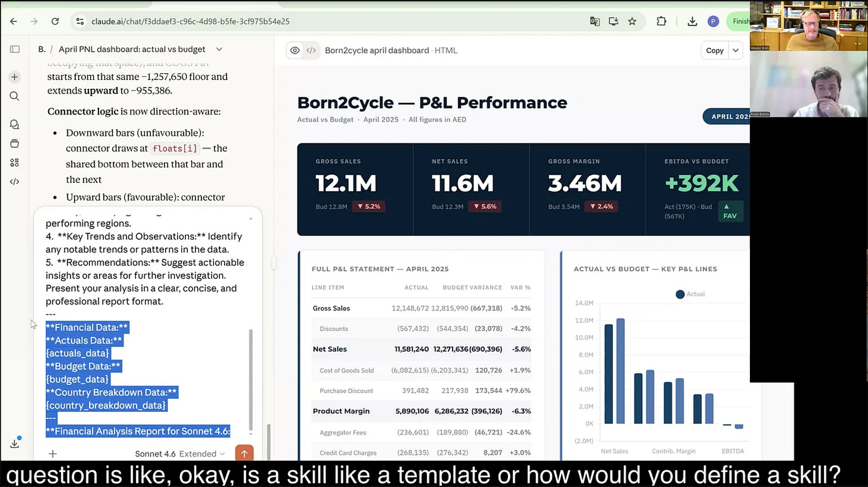This screenshot has height=487, width=868.
Task: Click the Gross Sales table row label
Action: point(331,308)
